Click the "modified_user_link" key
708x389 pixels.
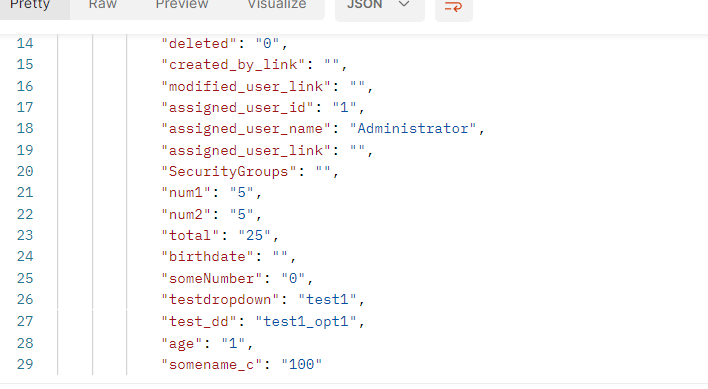click(x=246, y=86)
